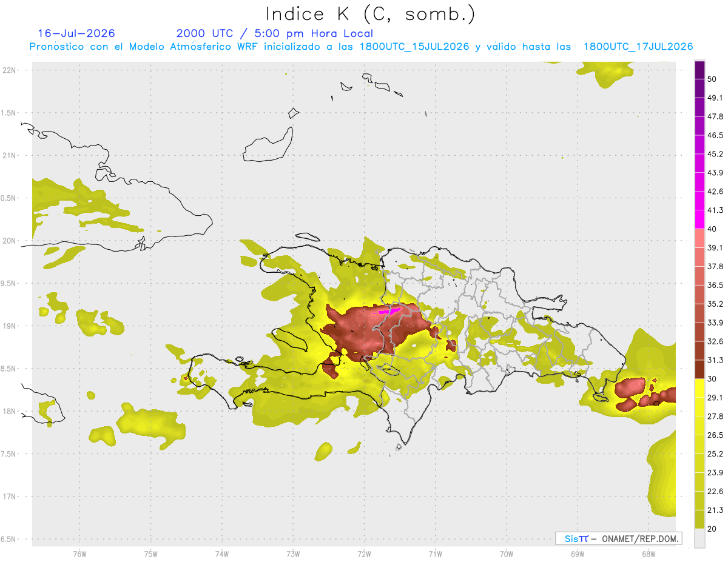Choose the olive swatch between 20 and 21.3
Viewport: 728px width, 562px height.
[699, 520]
